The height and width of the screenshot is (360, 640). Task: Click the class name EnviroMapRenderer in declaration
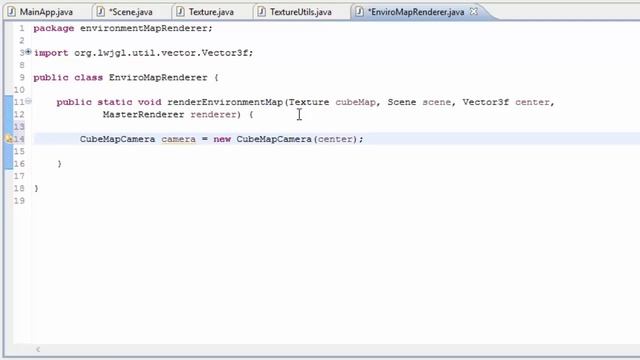158,78
